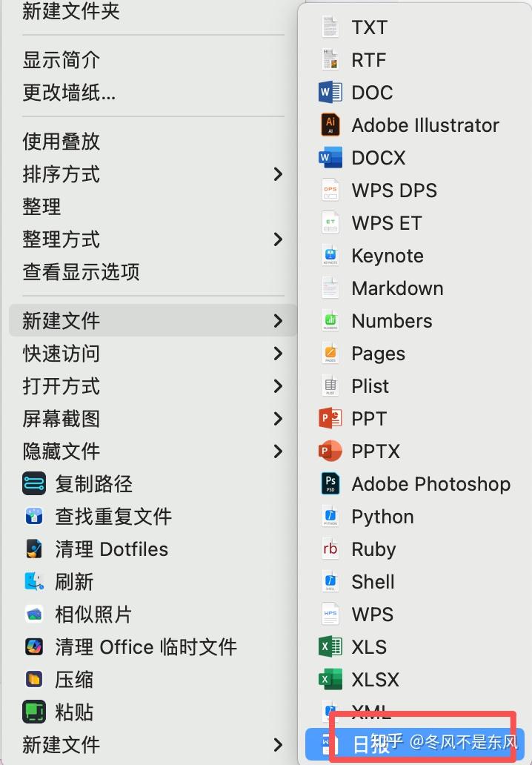Image resolution: width=532 pixels, height=765 pixels.
Task: Select 显示简介 menu entry
Action: click(61, 60)
